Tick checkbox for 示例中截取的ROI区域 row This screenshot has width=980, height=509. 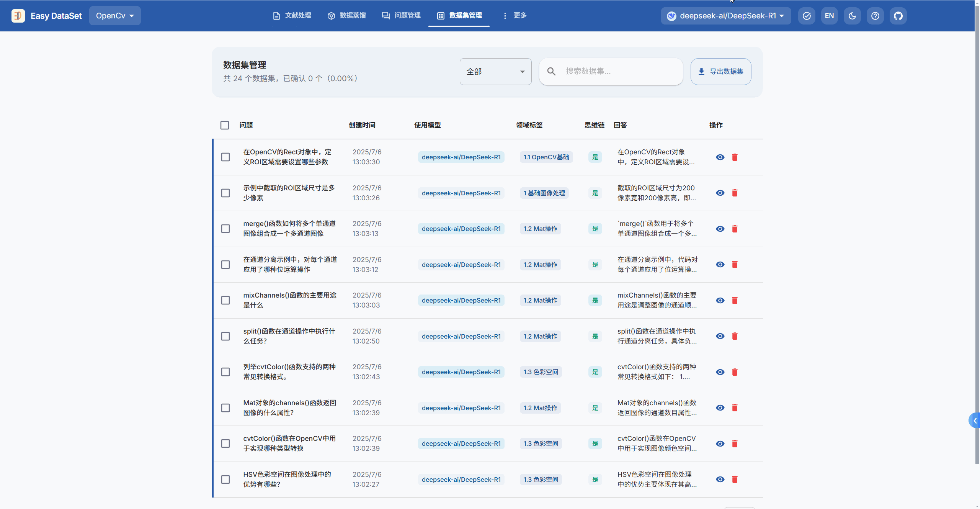tap(225, 193)
